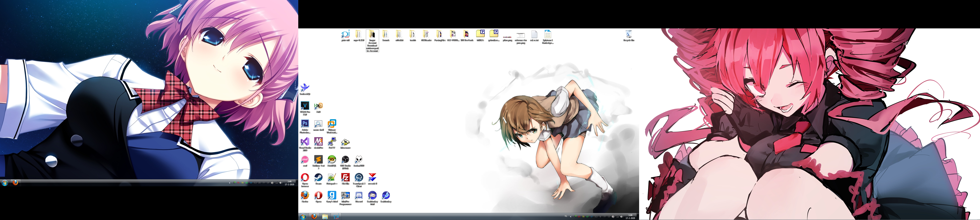Select the Splatoon 1 Ranked file
This screenshot has height=220, width=980.
pos(548,37)
